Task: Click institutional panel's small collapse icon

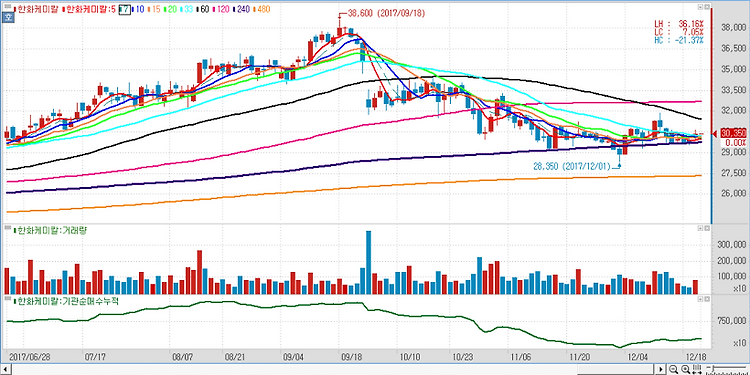Action: (701, 299)
